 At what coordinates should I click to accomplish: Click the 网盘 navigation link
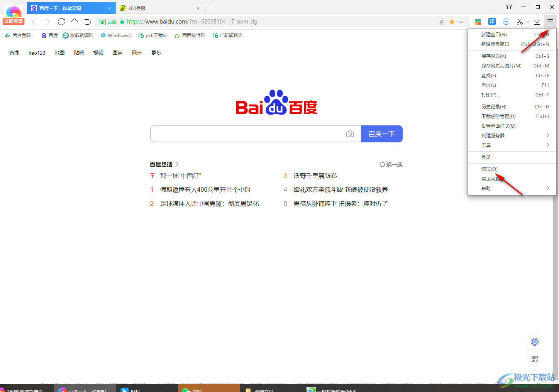[x=137, y=53]
